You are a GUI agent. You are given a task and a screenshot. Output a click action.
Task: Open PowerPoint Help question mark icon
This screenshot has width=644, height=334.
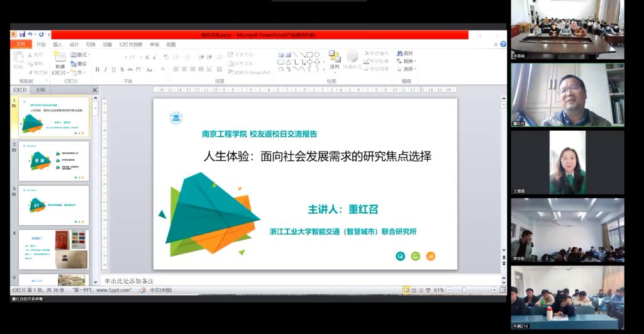[x=502, y=44]
